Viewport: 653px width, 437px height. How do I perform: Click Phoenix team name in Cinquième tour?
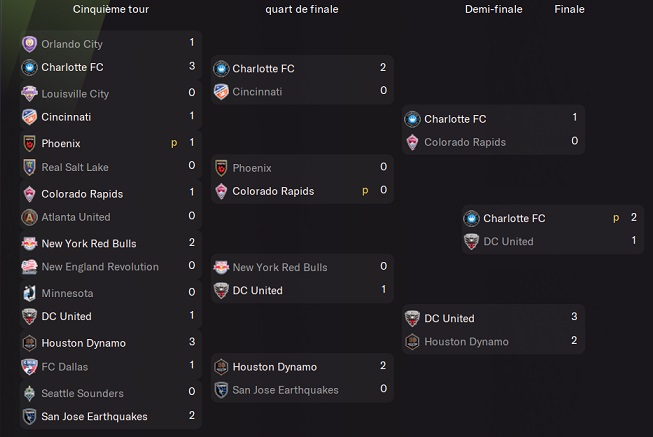coord(61,143)
